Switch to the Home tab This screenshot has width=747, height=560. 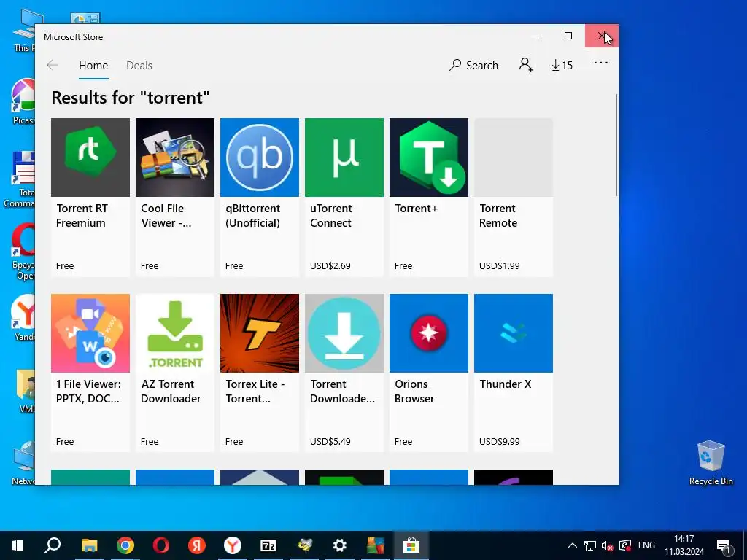click(x=93, y=65)
